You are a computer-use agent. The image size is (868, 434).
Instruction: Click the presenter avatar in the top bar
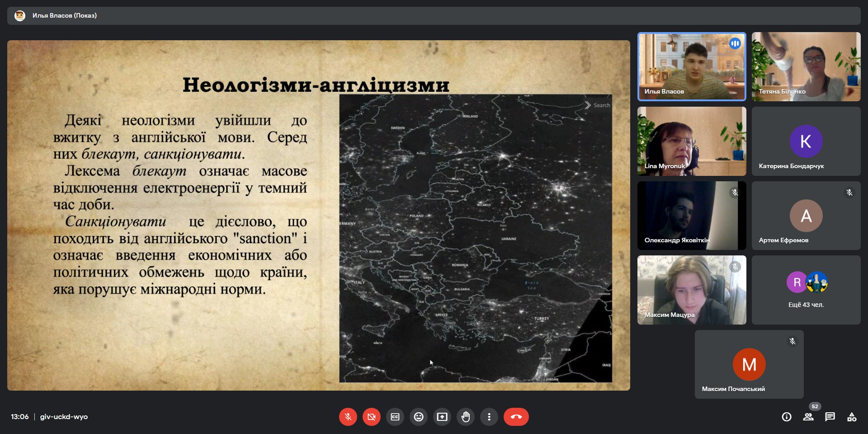pos(19,16)
